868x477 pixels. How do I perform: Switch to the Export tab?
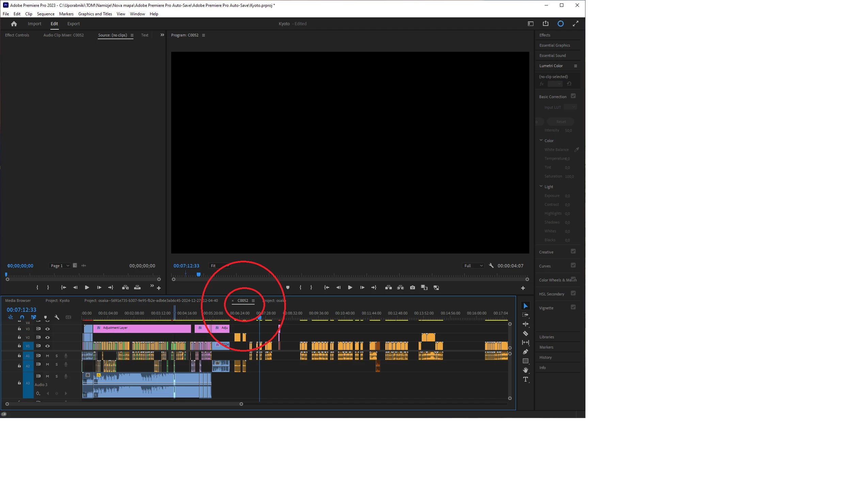click(73, 24)
